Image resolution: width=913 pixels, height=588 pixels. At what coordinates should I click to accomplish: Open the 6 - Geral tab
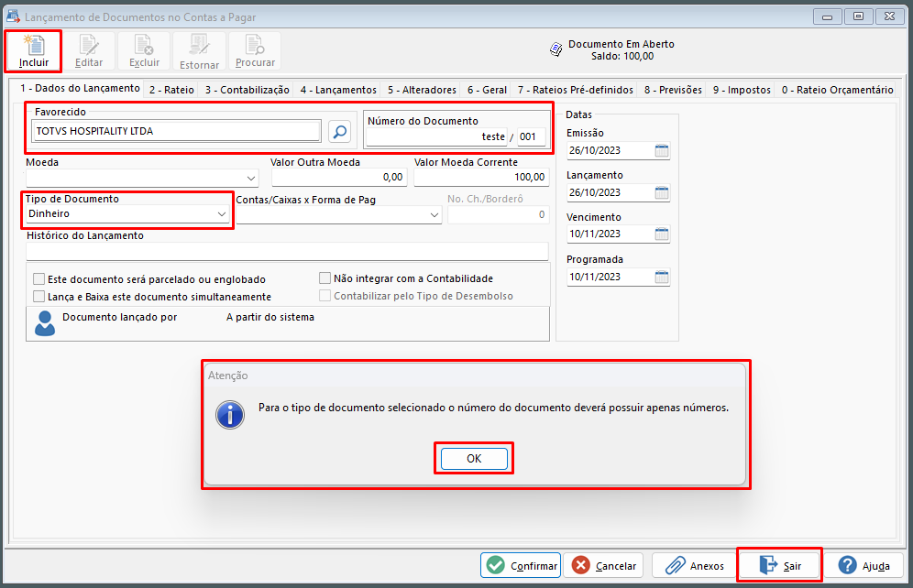[x=487, y=90]
